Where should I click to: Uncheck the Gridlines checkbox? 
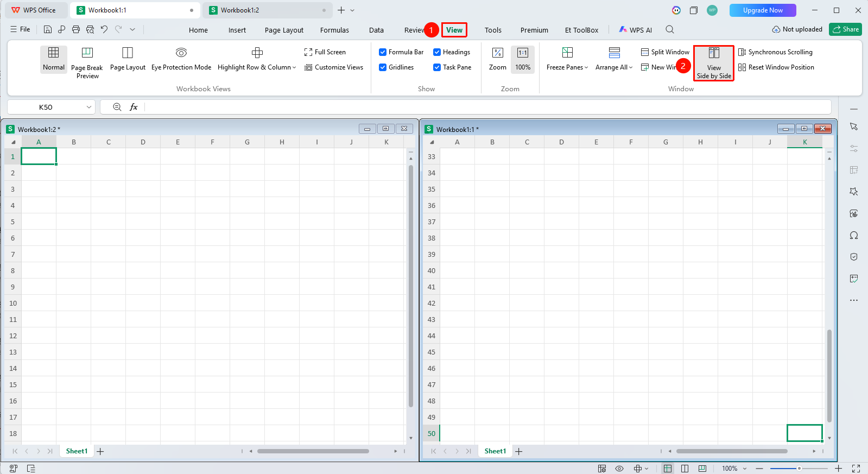pos(383,67)
